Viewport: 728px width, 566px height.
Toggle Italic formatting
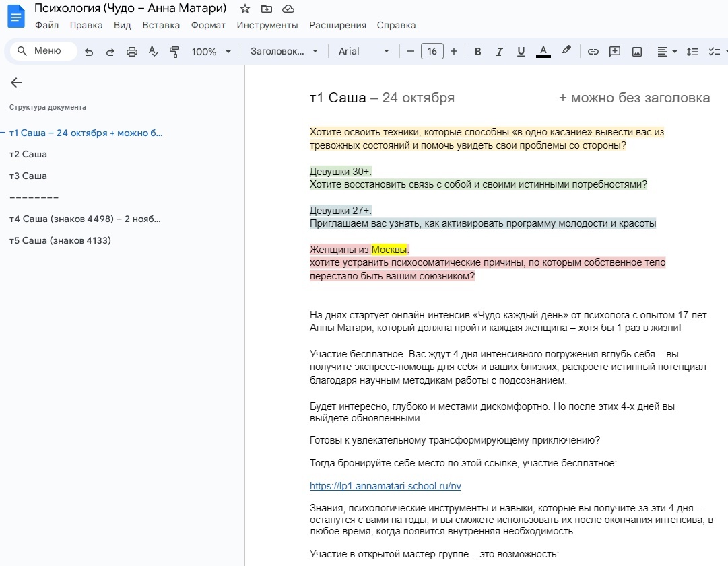(500, 52)
